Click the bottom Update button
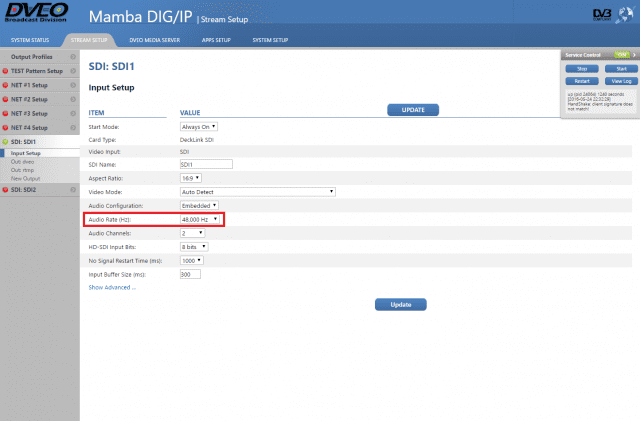Image resolution: width=640 pixels, height=421 pixels. click(401, 305)
